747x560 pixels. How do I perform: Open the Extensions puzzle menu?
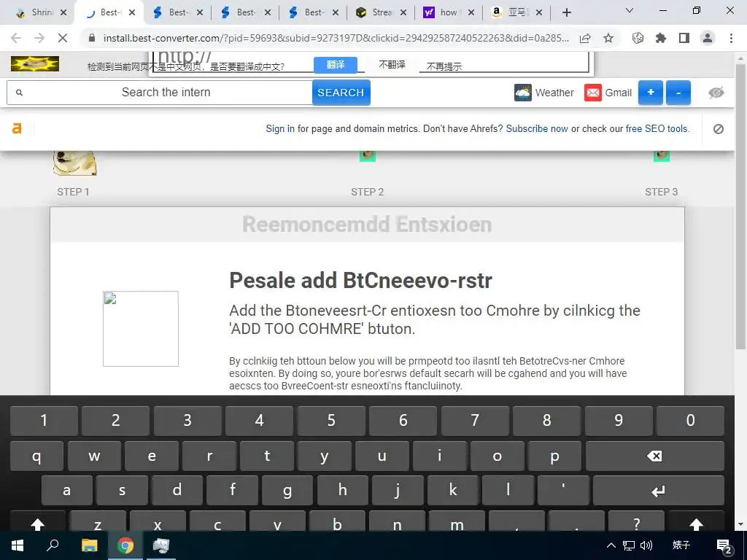click(x=661, y=38)
